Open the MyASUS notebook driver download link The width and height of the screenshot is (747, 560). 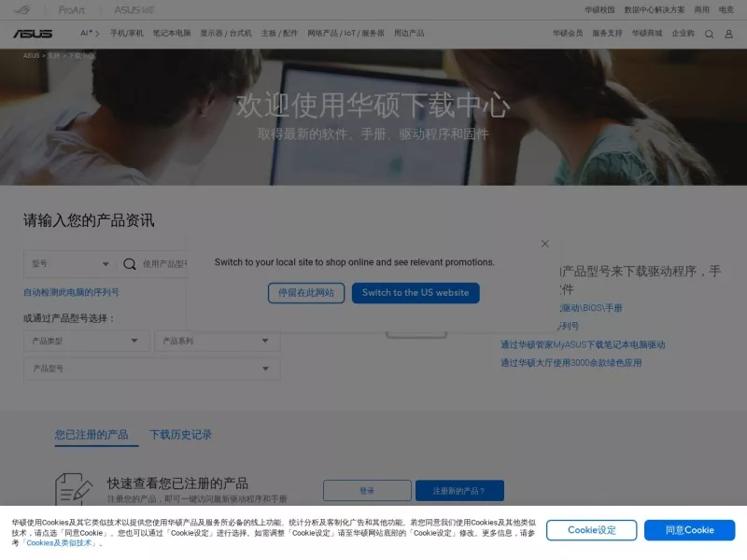[x=583, y=344]
